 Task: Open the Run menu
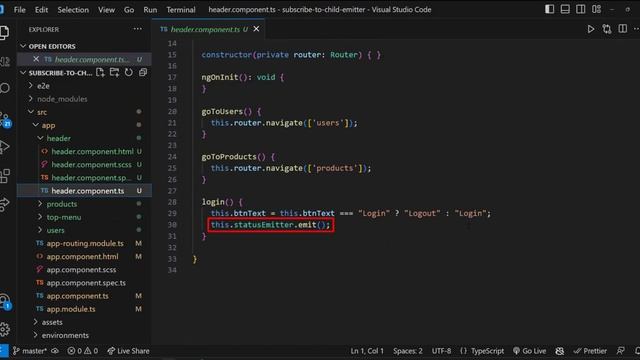(150, 9)
